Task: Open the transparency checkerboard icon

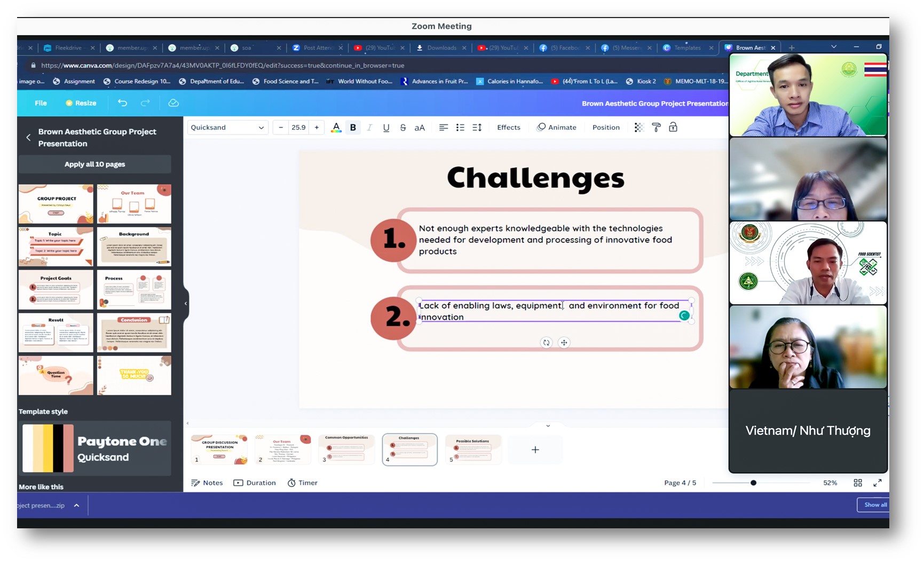Action: coord(638,128)
